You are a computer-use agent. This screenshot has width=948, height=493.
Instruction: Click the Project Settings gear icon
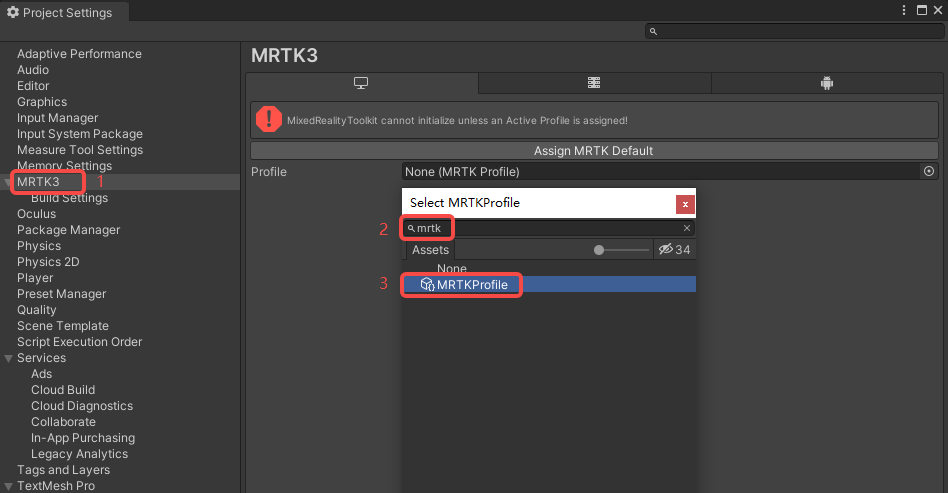(x=12, y=12)
